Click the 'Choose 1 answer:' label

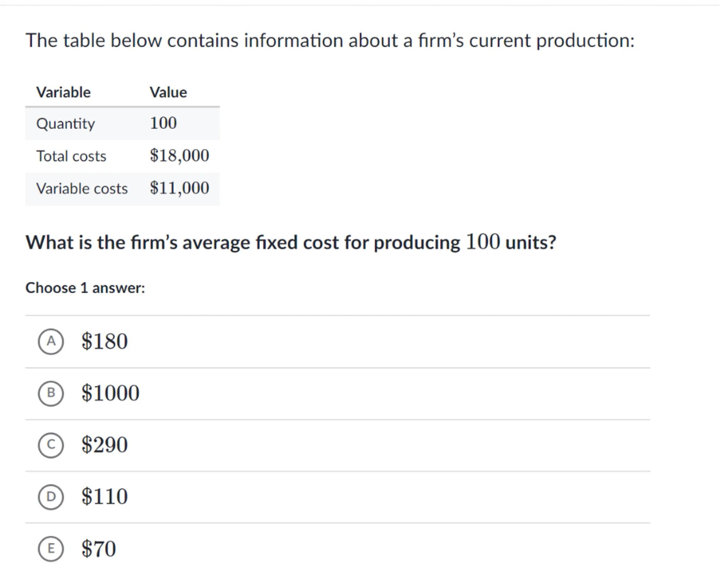pos(85,288)
